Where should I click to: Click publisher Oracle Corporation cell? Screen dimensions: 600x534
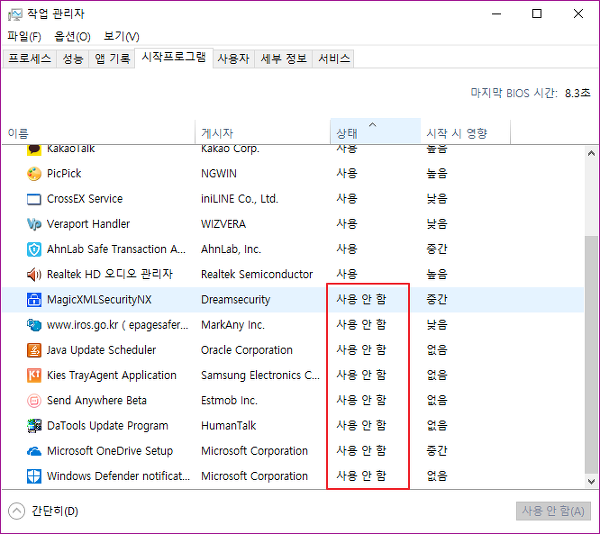pos(247,350)
